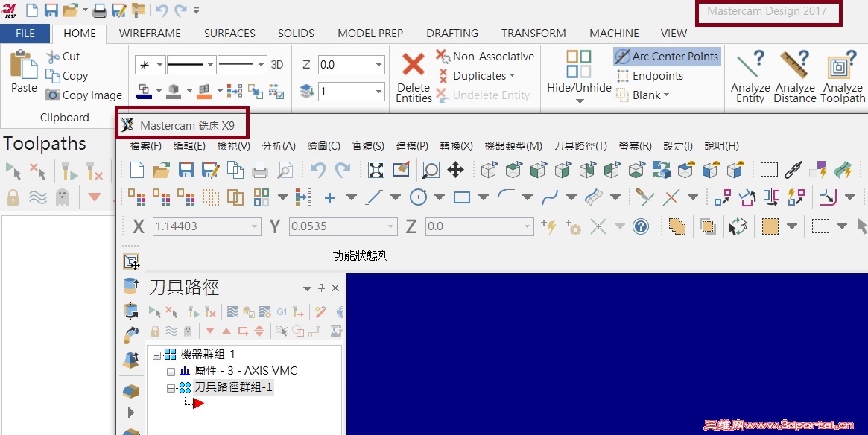Click New file icon in X9 toolbar
Viewport: 868px width, 435px height.
pyautogui.click(x=137, y=170)
